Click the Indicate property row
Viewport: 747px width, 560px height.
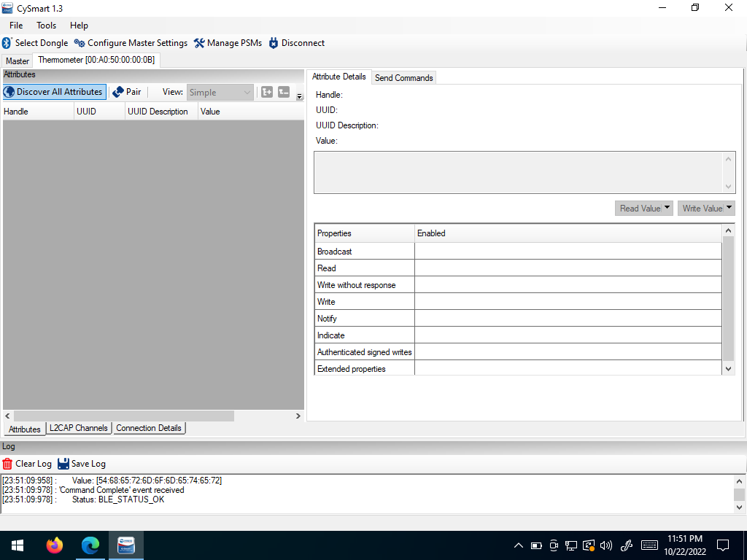518,335
